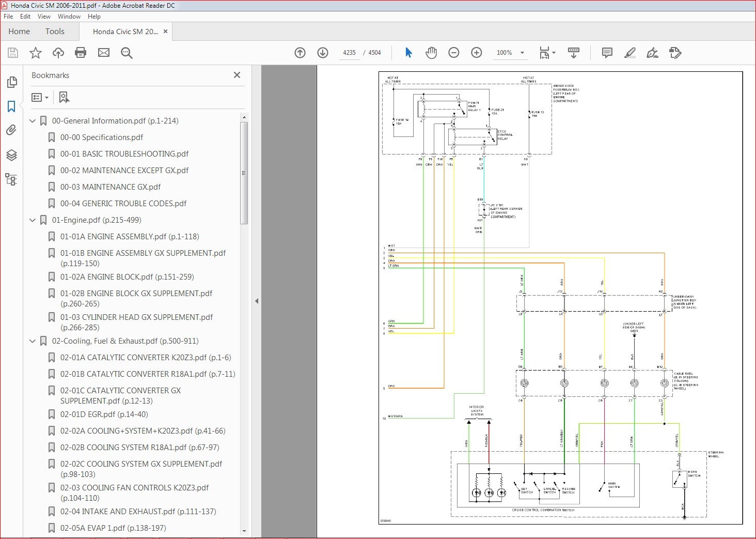The width and height of the screenshot is (756, 539).
Task: Open the Edit menu
Action: pos(25,17)
